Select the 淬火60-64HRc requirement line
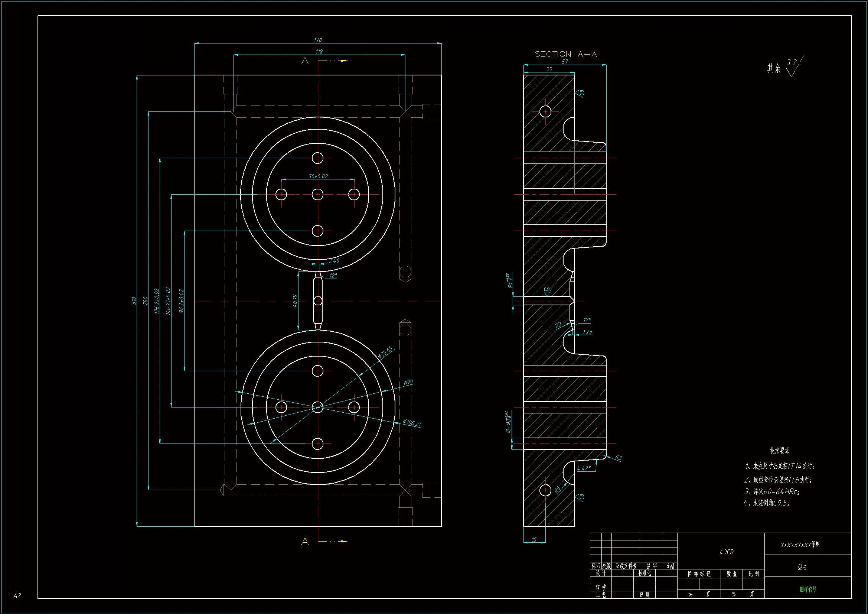 point(771,491)
